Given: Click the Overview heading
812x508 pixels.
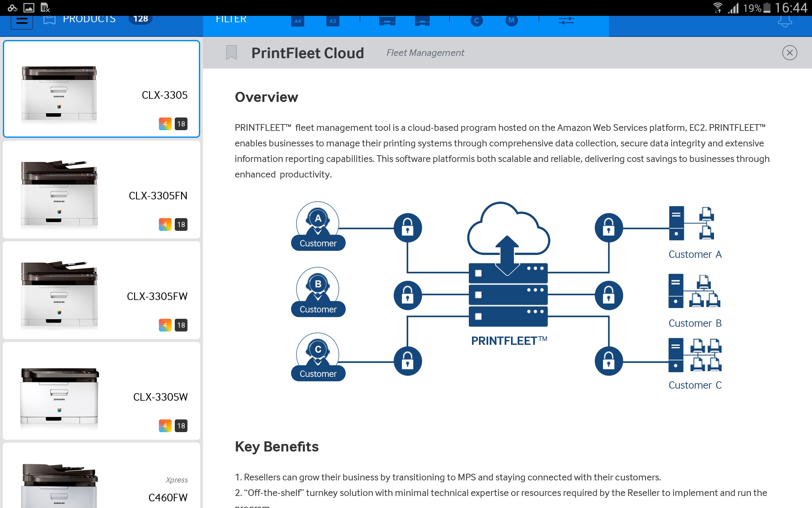Looking at the screenshot, I should coord(266,97).
